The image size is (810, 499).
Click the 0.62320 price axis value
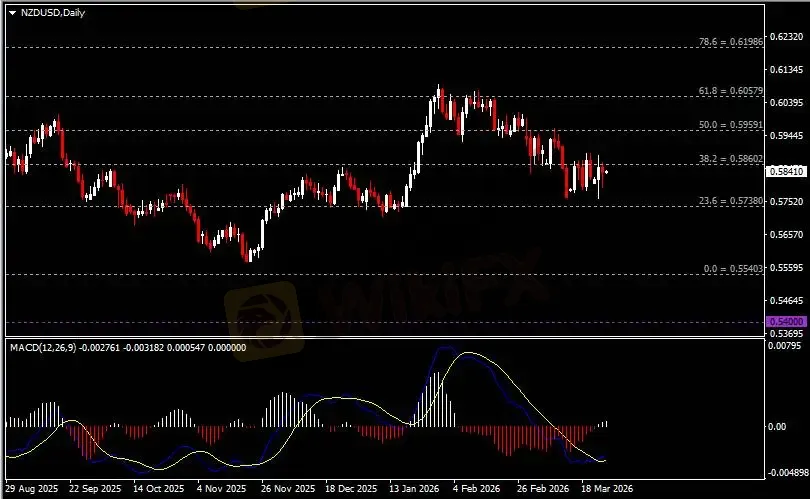point(787,37)
